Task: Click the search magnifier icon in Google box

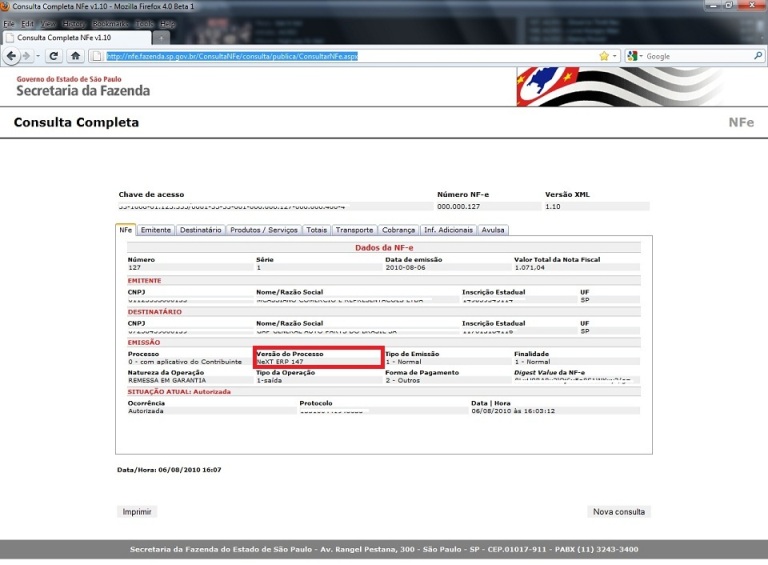Action: (x=758, y=56)
